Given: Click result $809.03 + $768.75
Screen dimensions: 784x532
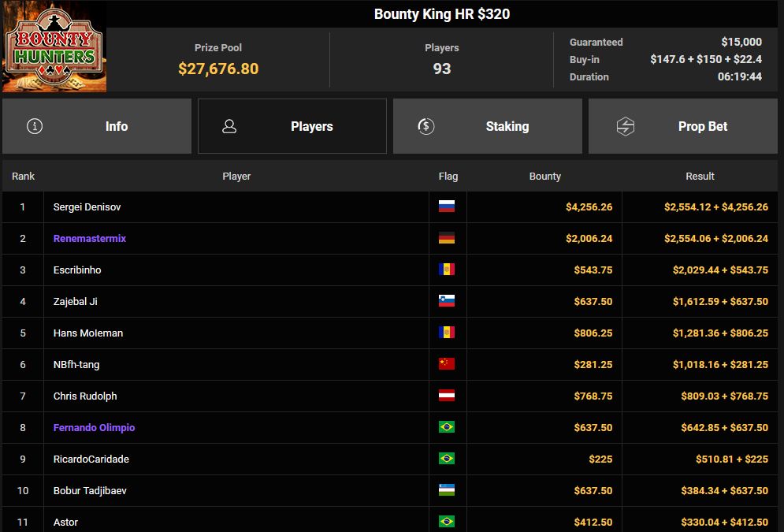Looking at the screenshot, I should [x=724, y=396].
